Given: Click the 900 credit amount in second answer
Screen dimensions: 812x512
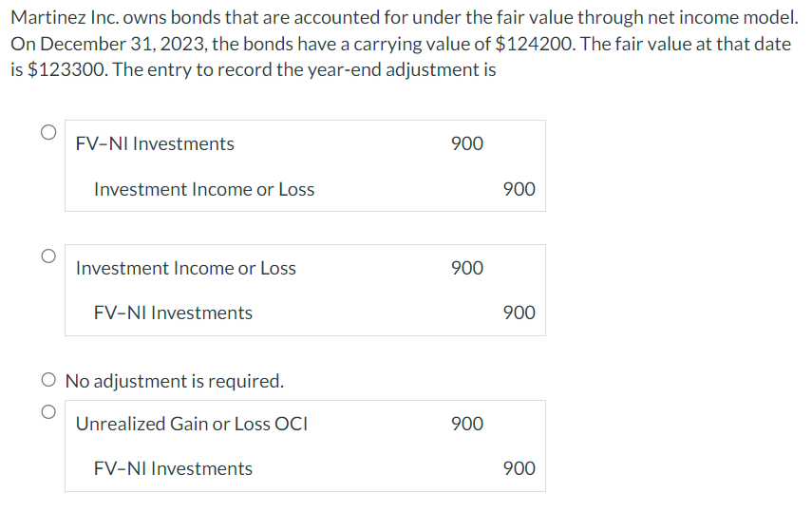Looking at the screenshot, I should (x=519, y=313).
